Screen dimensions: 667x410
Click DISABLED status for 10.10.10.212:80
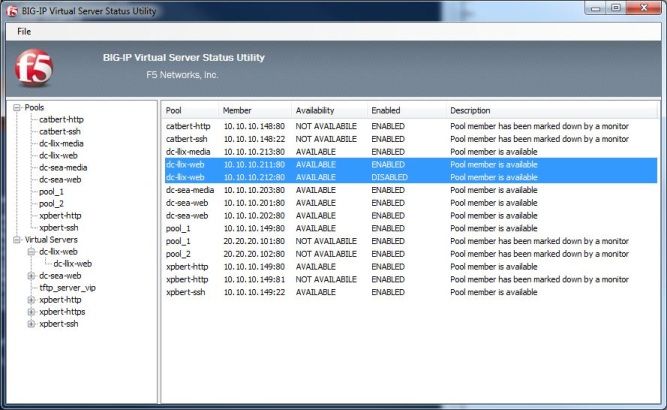[389, 177]
